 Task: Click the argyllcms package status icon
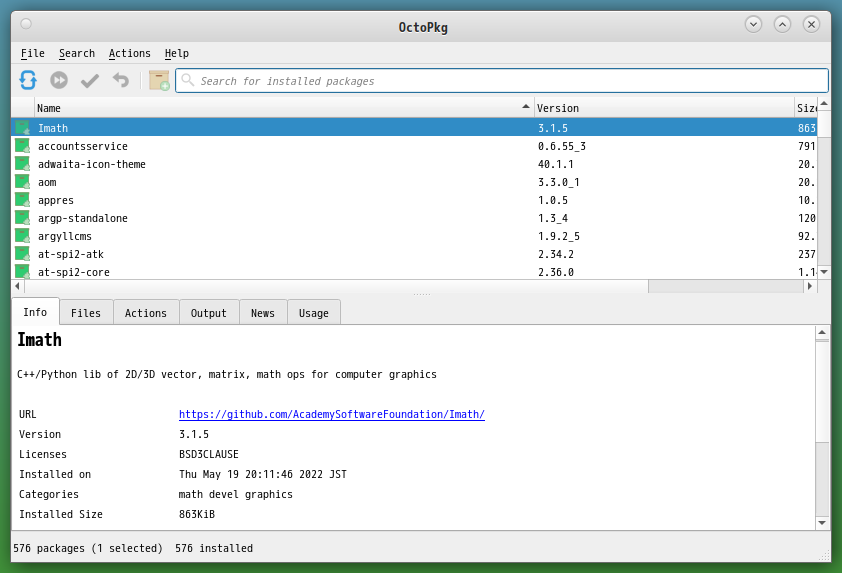click(23, 236)
